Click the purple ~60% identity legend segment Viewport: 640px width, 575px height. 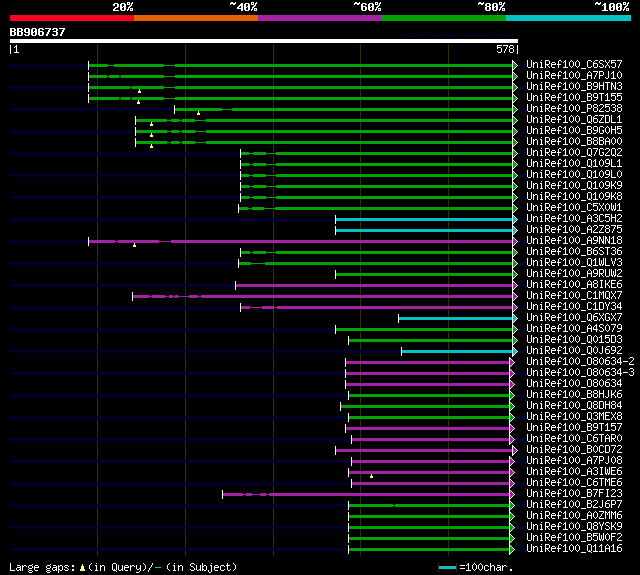(320, 18)
